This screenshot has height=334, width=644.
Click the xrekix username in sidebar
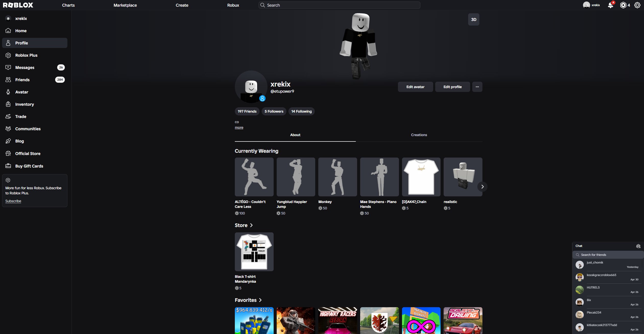pos(21,18)
